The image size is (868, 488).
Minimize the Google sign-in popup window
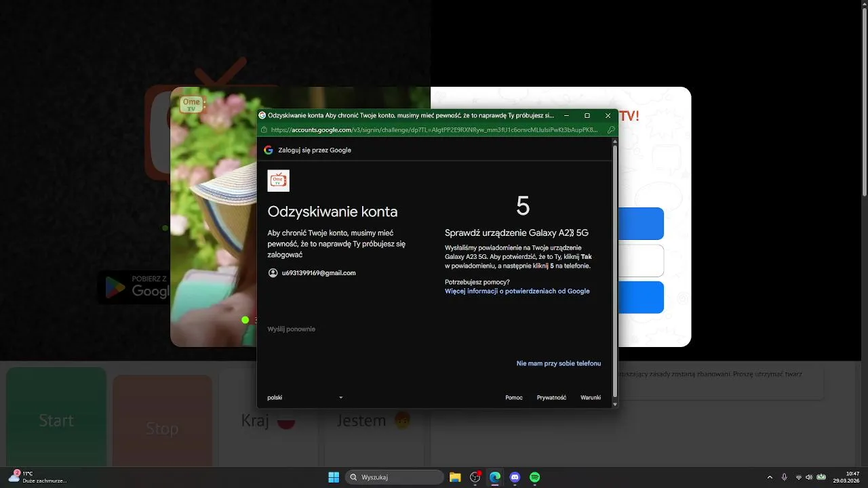coord(566,115)
